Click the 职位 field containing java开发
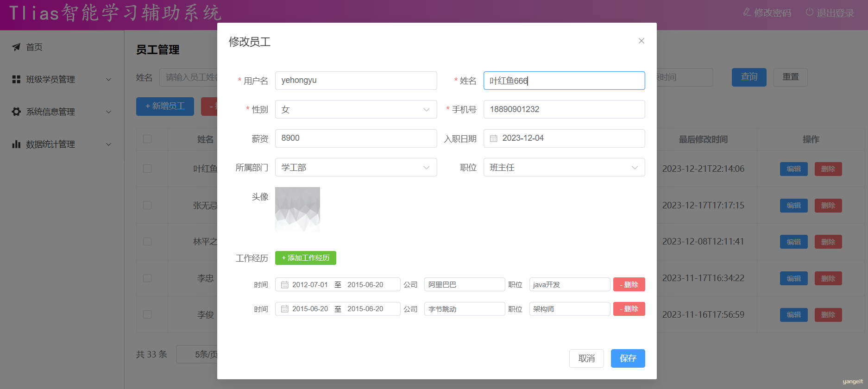Viewport: 868px width, 389px height. pyautogui.click(x=570, y=284)
